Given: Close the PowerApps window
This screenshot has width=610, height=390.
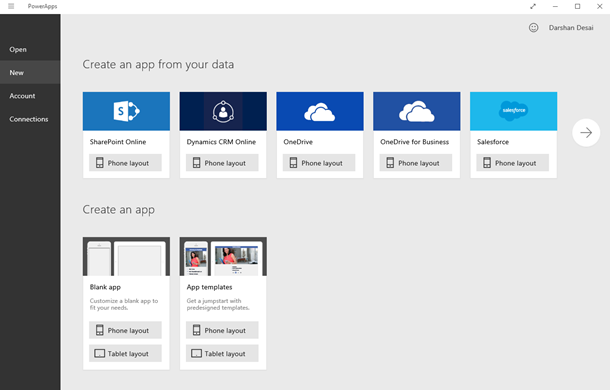Looking at the screenshot, I should pyautogui.click(x=599, y=6).
